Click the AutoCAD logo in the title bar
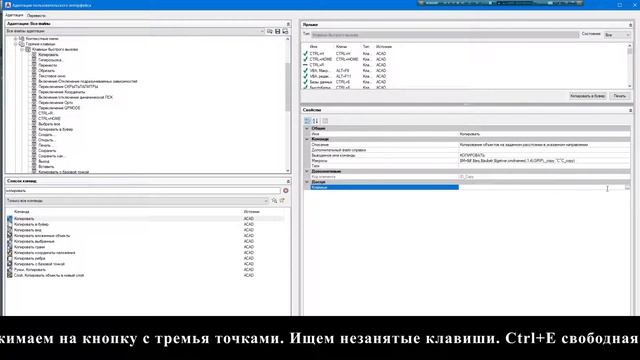640x360 pixels. (7, 5)
